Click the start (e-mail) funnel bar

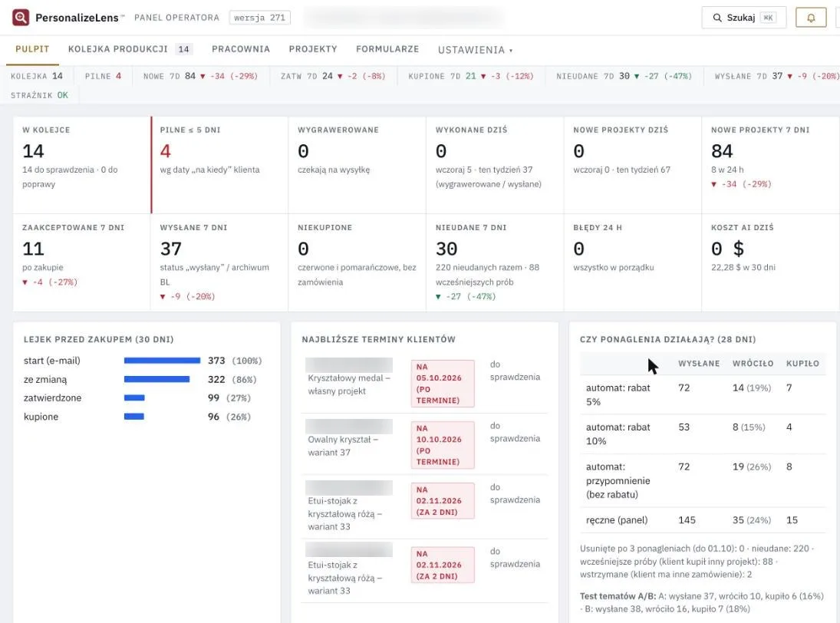click(163, 361)
